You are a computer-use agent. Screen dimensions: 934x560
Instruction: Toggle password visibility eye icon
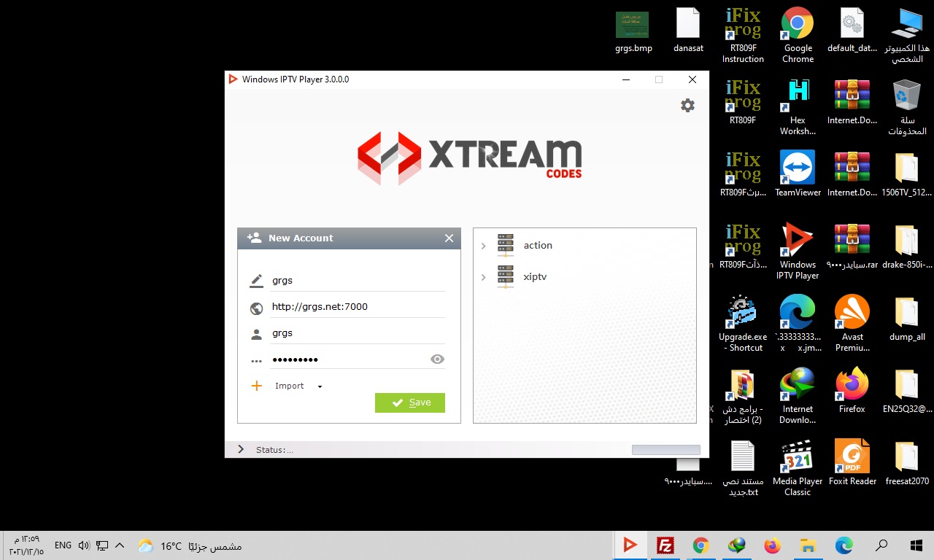pyautogui.click(x=437, y=359)
